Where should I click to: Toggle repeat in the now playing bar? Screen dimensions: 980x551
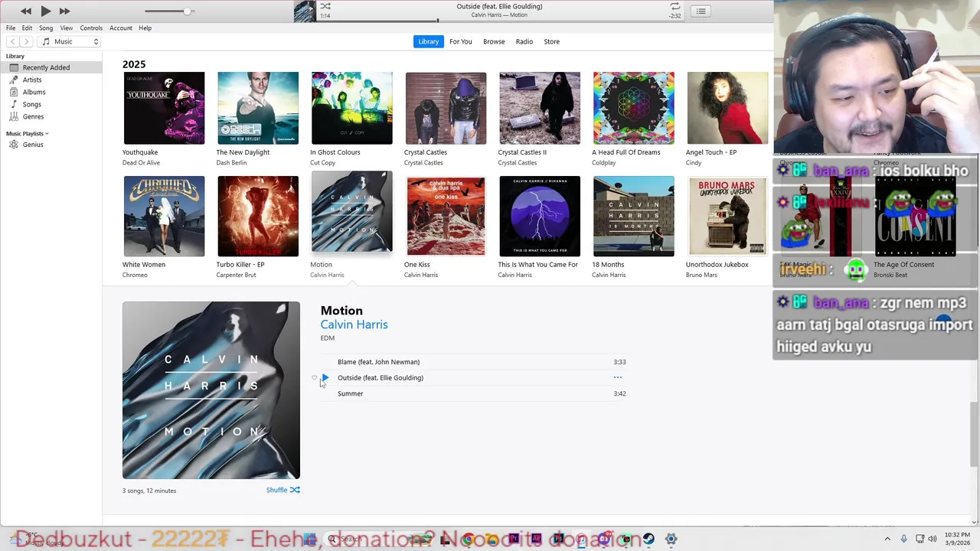pyautogui.click(x=675, y=6)
